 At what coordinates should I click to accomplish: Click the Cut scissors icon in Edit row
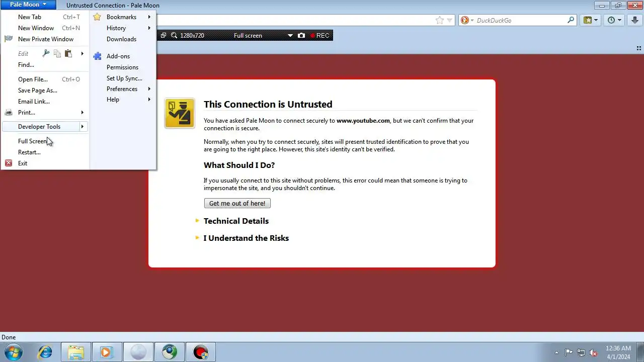(46, 53)
